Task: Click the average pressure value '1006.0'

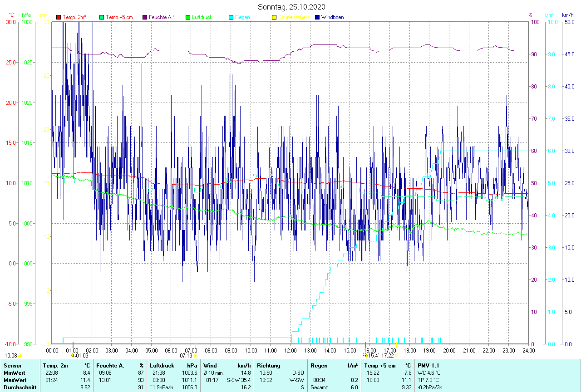Action: point(189,387)
